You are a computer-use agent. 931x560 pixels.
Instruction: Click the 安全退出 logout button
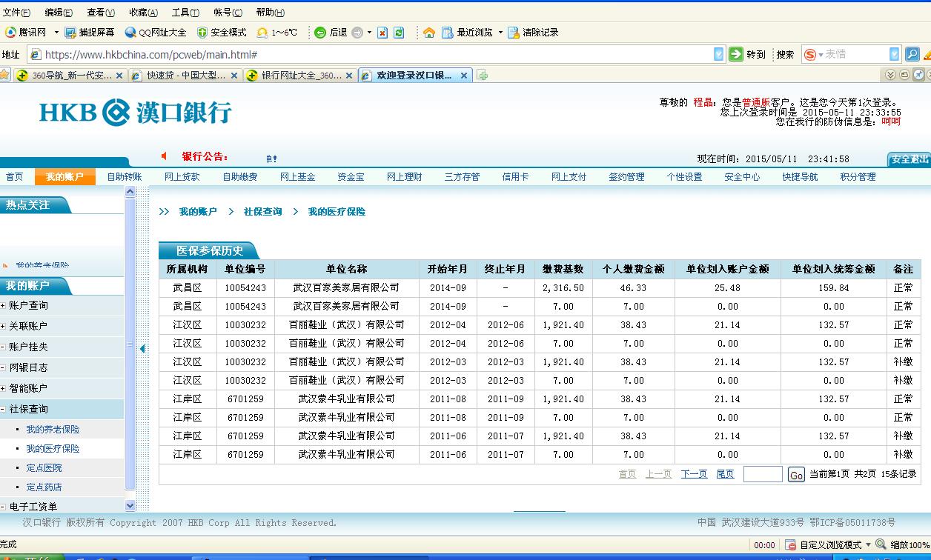909,159
